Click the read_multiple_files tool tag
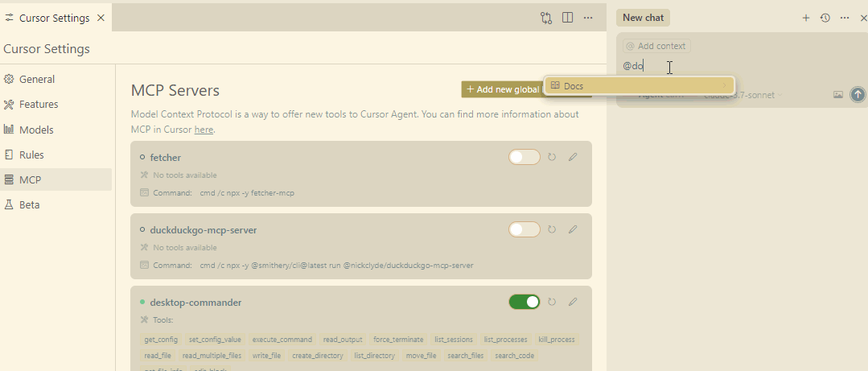Screen dimensions: 868x371 [212, 356]
